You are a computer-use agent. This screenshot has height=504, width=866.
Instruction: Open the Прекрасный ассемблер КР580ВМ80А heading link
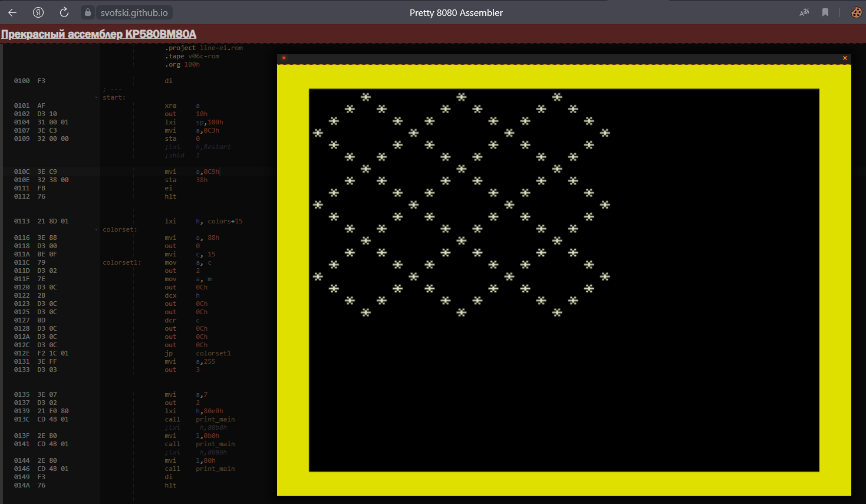98,34
